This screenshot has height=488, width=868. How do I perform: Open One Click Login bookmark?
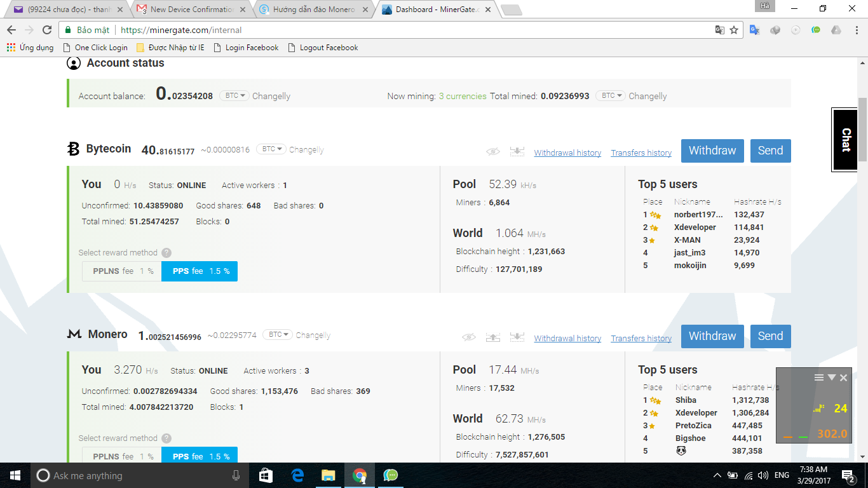pos(95,48)
